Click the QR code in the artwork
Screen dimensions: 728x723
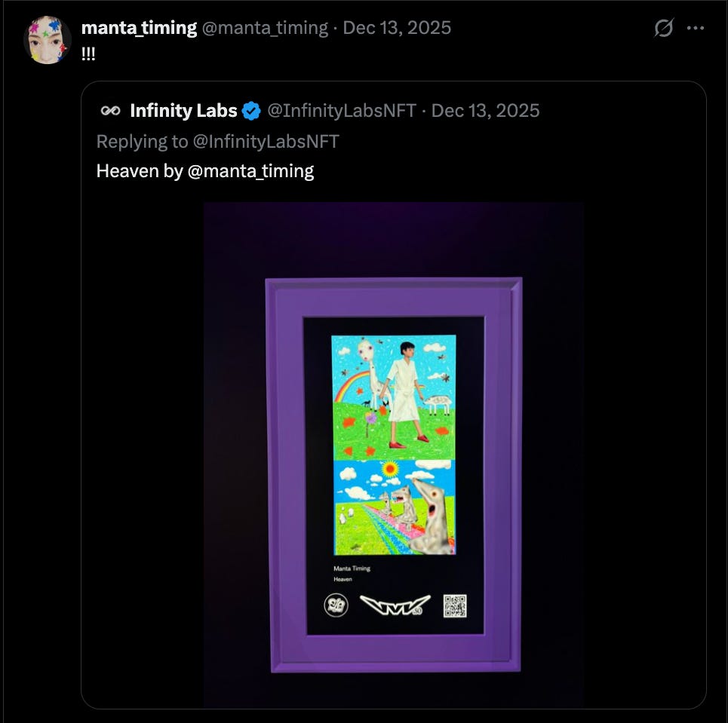point(455,605)
